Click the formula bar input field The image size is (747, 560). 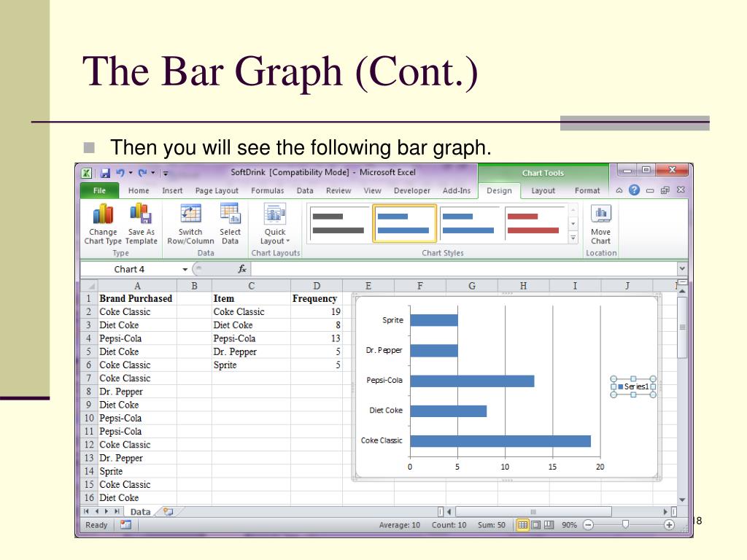click(x=464, y=269)
